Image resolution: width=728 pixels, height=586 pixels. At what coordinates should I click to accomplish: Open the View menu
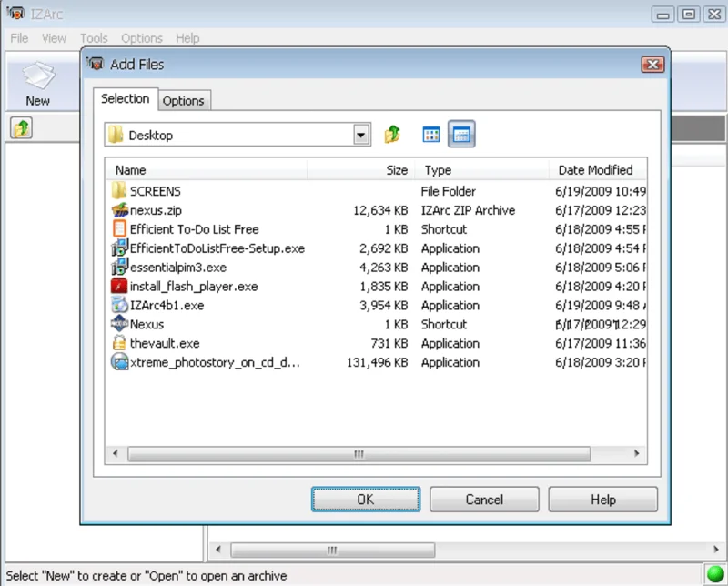click(x=55, y=38)
